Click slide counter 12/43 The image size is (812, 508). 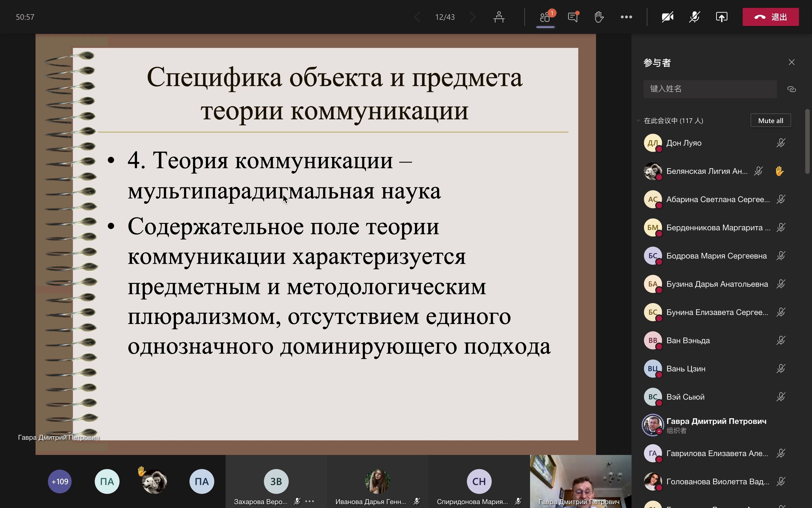click(x=445, y=17)
